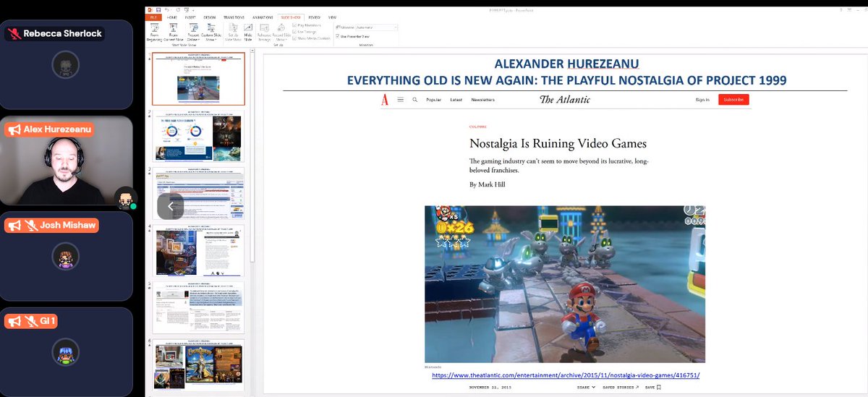
Task: Switch to the HOME ribbon tab
Action: [173, 17]
